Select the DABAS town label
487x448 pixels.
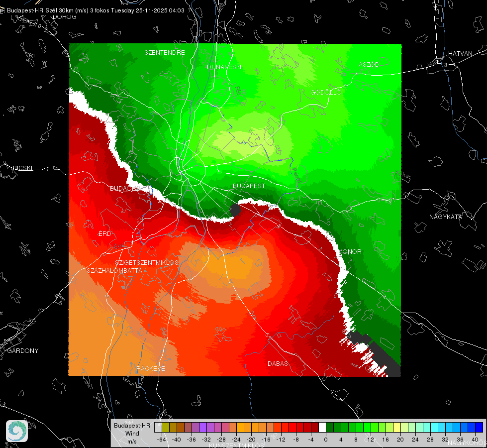click(x=278, y=363)
